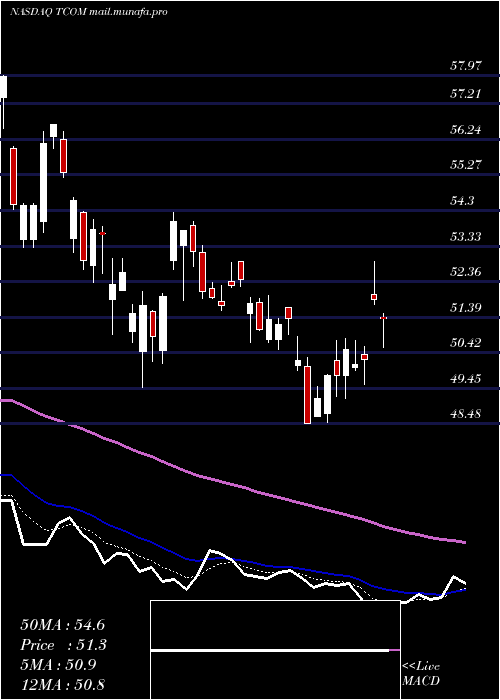The image size is (500, 700).
Task: Click the Price : 51.3 readout
Action: tap(63, 645)
